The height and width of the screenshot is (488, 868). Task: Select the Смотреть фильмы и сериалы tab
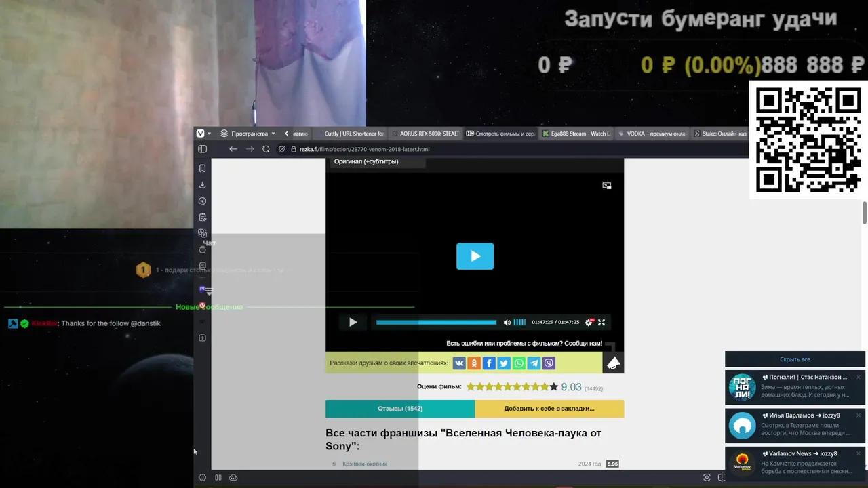click(501, 134)
